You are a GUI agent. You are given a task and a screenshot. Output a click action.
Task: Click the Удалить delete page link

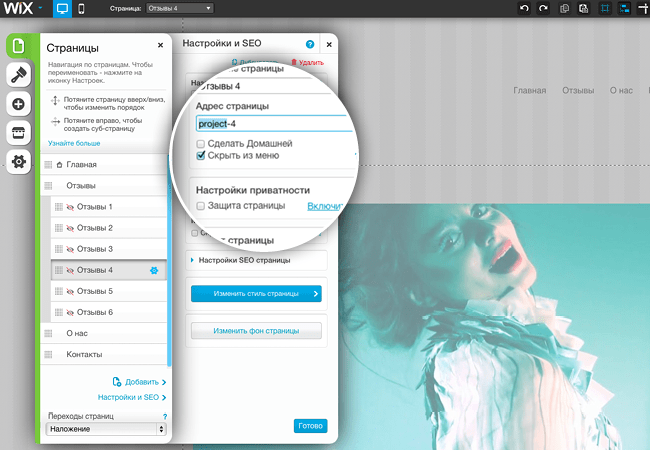[307, 63]
